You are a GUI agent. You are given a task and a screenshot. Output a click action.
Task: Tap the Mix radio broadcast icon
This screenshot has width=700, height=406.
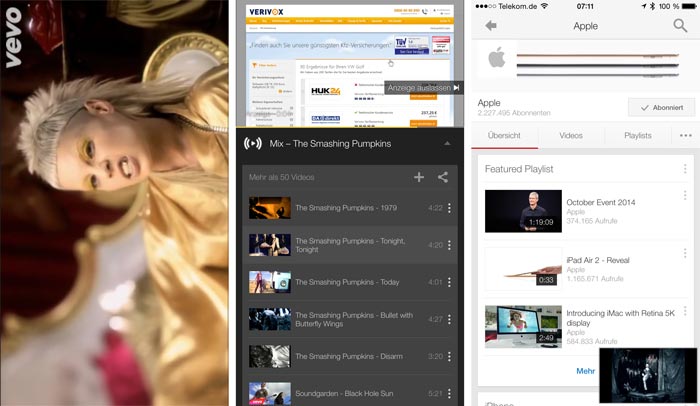pos(253,143)
